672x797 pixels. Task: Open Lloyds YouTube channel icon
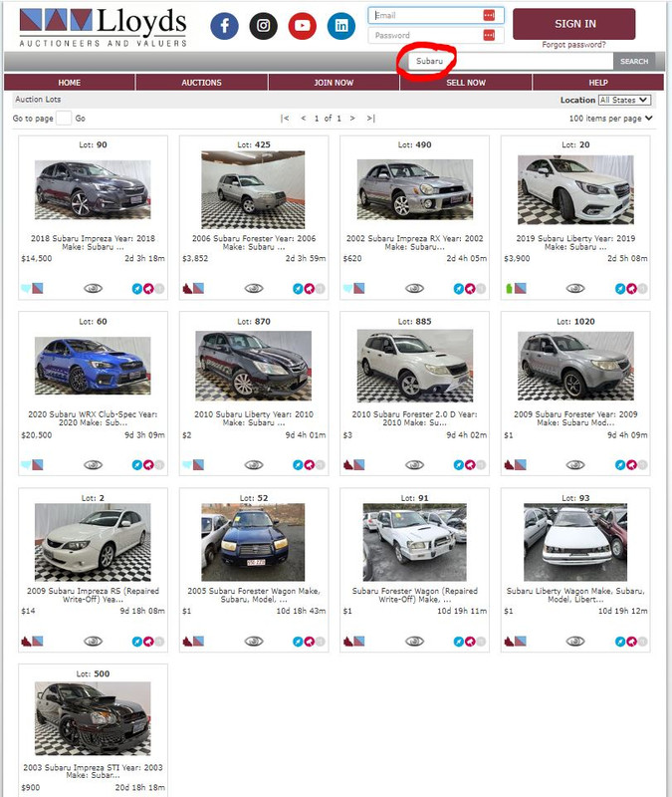303,26
